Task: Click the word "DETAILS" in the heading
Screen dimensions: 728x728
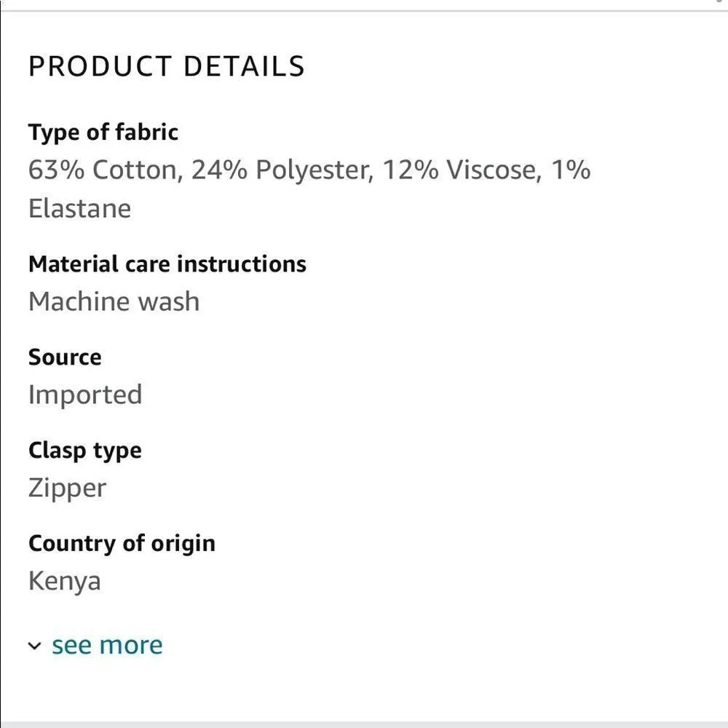Action: [244, 66]
